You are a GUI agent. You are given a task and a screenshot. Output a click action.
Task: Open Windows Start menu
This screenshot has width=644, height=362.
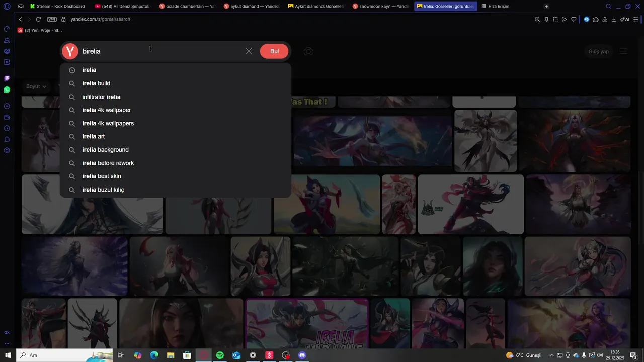click(8, 355)
